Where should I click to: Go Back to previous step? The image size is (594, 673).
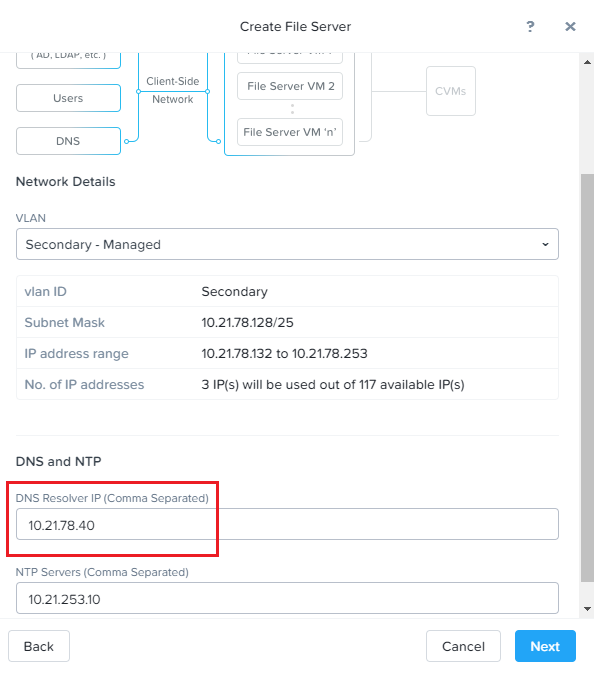(39, 646)
